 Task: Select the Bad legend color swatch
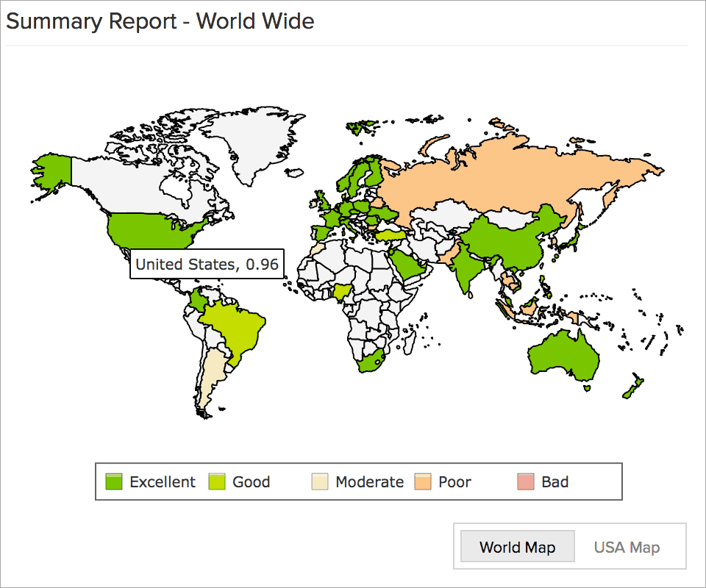click(525, 481)
